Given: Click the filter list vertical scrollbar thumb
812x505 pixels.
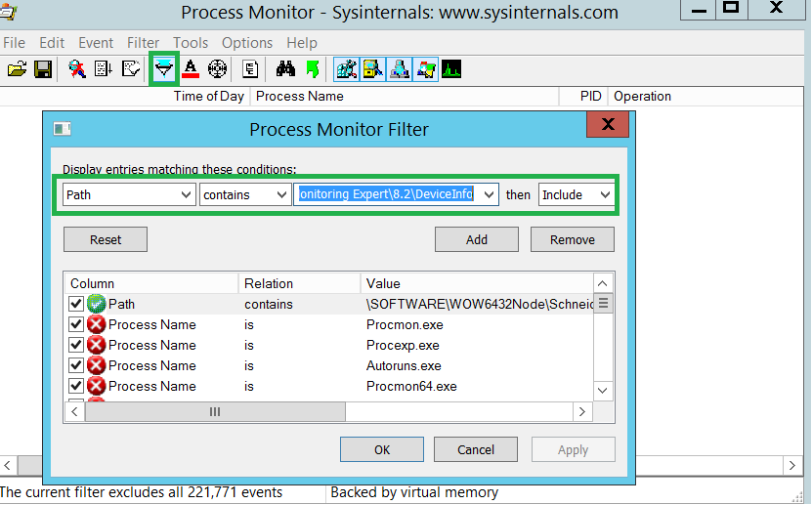Looking at the screenshot, I should click(603, 303).
